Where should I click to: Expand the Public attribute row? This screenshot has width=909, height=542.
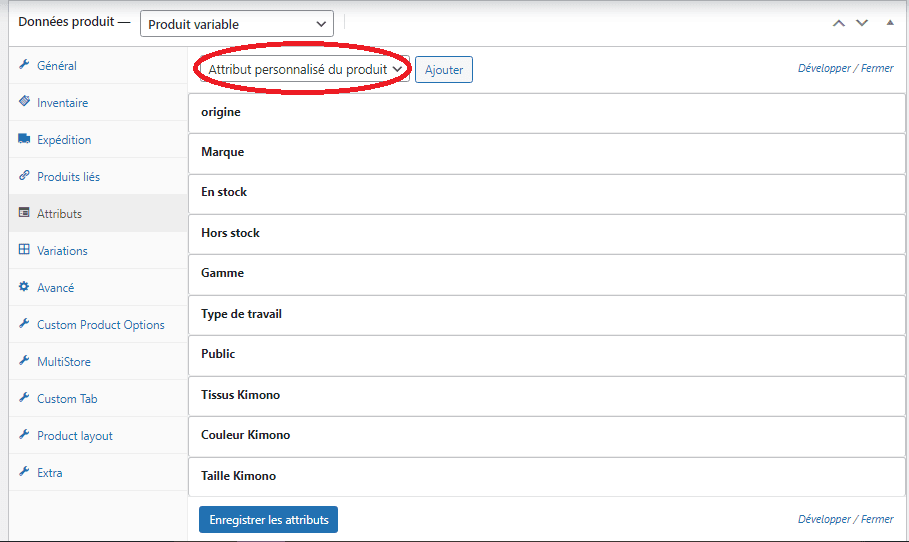tap(547, 354)
